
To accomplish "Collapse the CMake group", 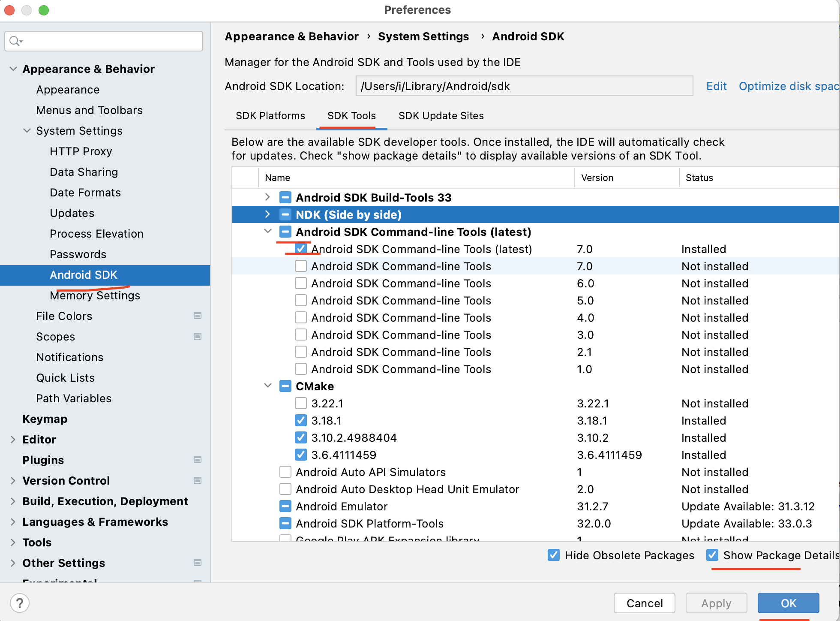I will pyautogui.click(x=268, y=386).
